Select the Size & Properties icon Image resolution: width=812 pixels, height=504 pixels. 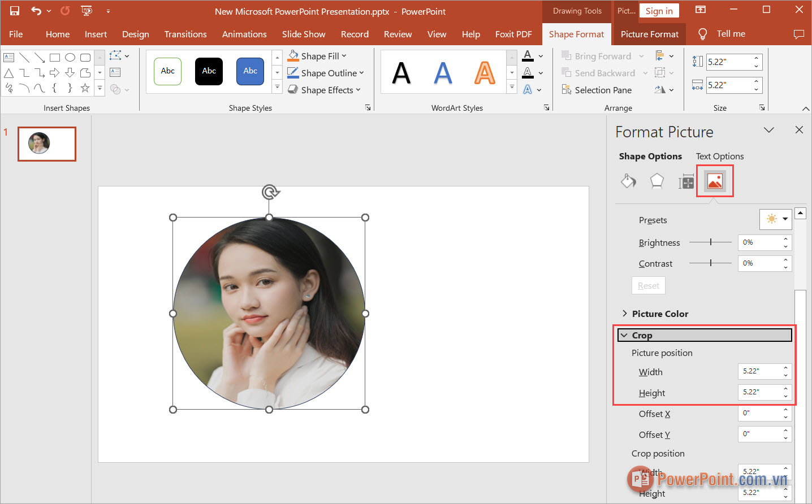click(x=686, y=181)
